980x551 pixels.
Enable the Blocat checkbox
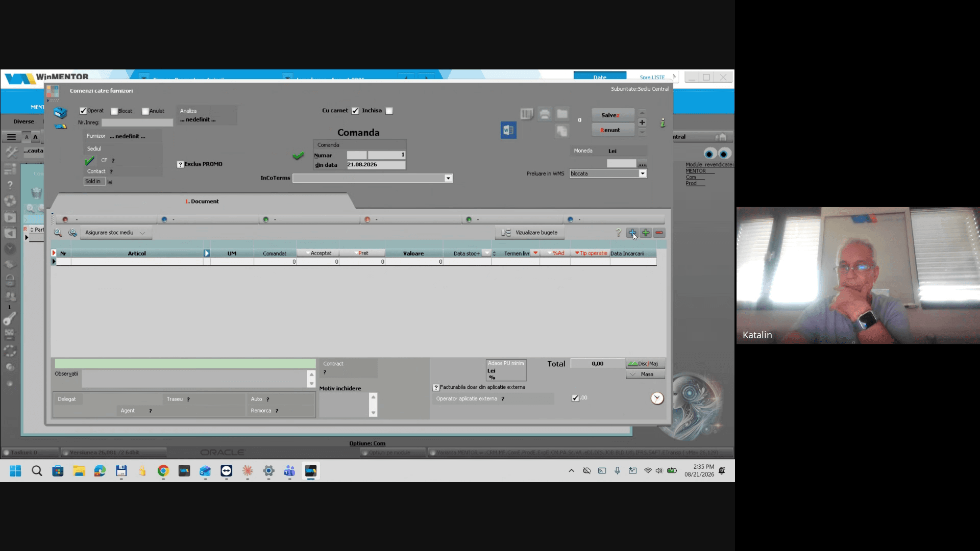114,111
